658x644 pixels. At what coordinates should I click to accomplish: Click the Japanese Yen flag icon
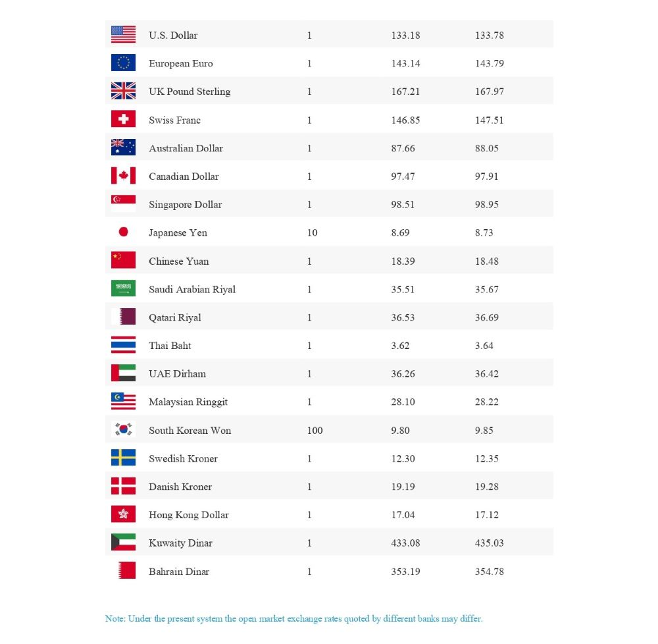coord(123,232)
